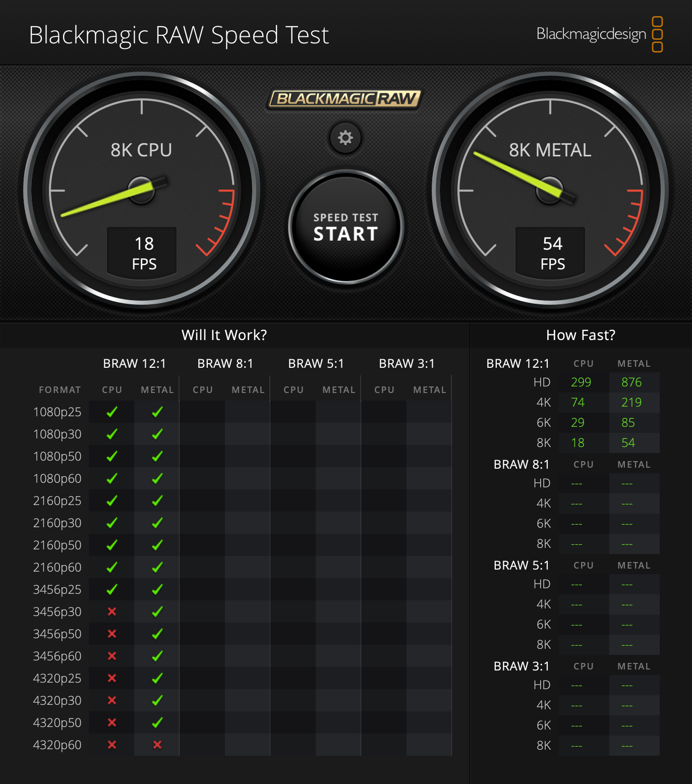
Task: Click the 8K CPU gauge dial
Action: point(142,190)
